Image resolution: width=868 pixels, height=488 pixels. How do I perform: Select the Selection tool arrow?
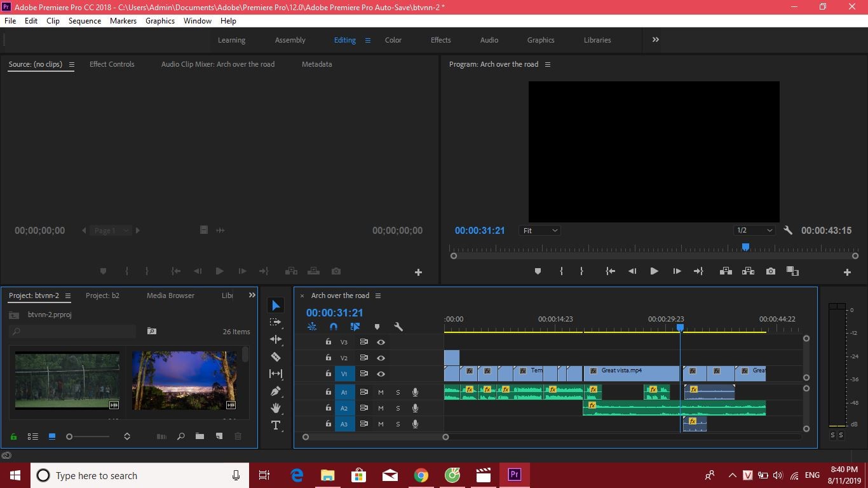(x=276, y=306)
